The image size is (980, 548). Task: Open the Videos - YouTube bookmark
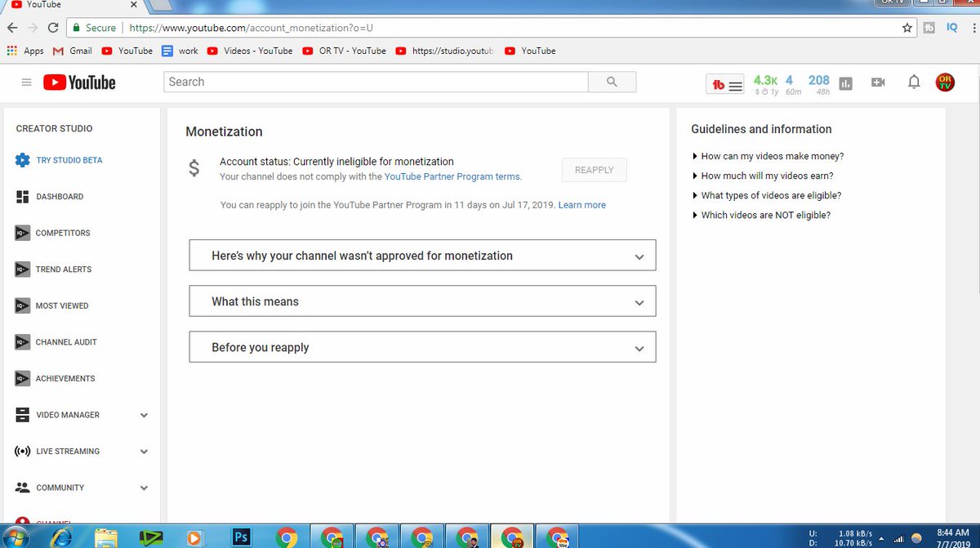click(250, 51)
